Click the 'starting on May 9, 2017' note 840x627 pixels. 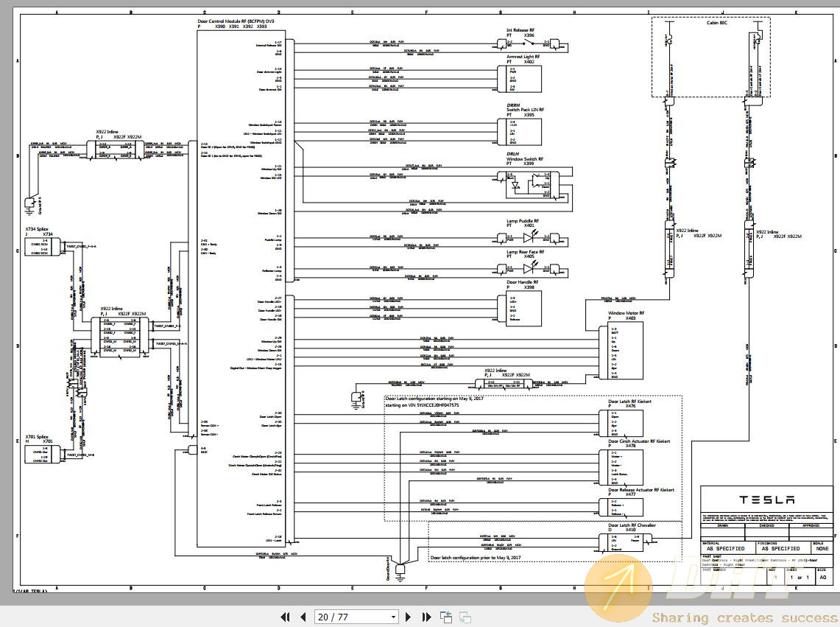tap(434, 399)
